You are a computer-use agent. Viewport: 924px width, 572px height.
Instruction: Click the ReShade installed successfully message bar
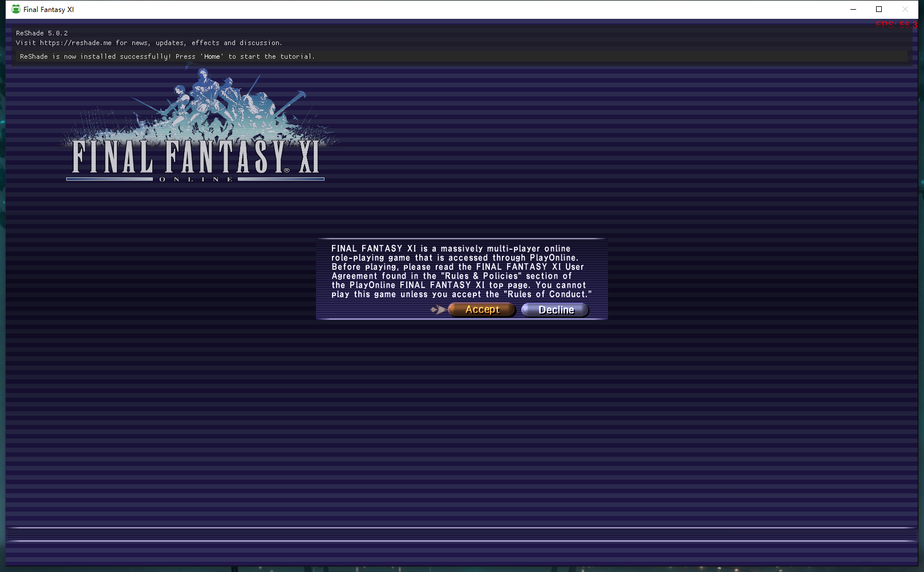[x=456, y=56]
